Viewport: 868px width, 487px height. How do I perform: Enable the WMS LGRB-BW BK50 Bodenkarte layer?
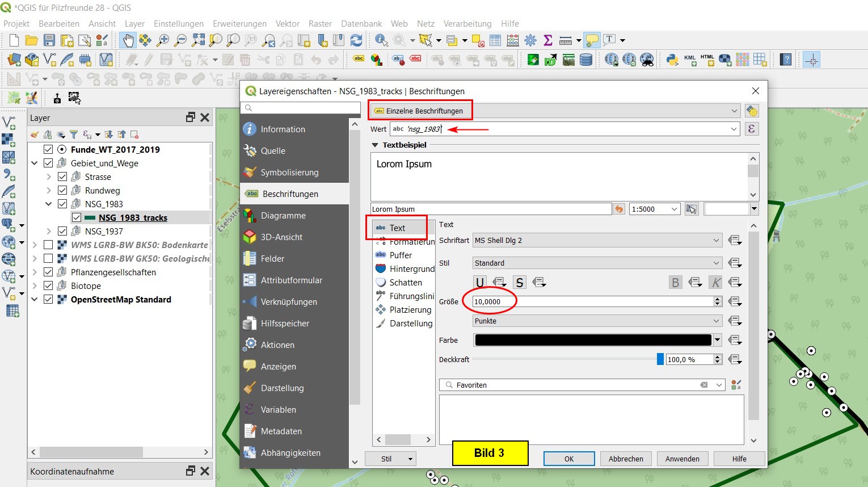[48, 245]
